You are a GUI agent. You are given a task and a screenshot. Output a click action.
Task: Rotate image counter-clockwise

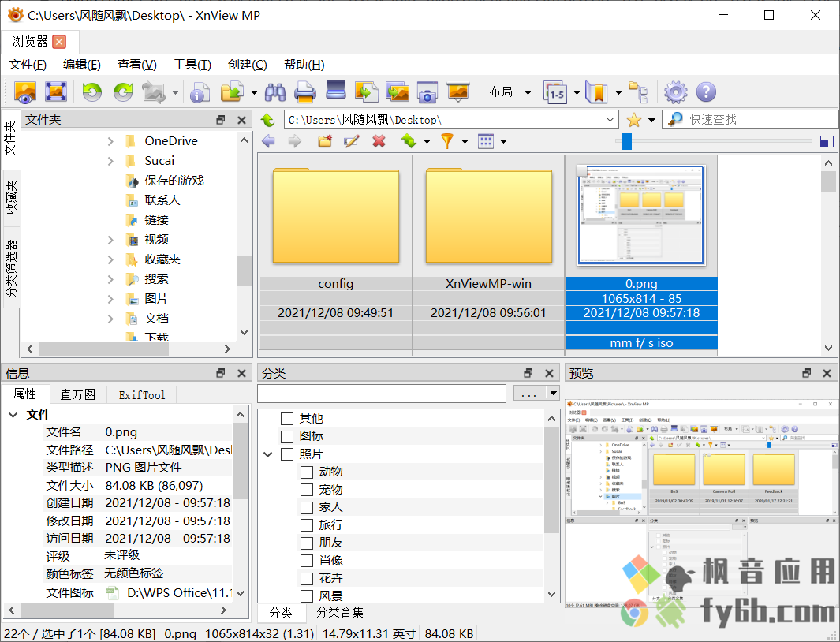92,92
